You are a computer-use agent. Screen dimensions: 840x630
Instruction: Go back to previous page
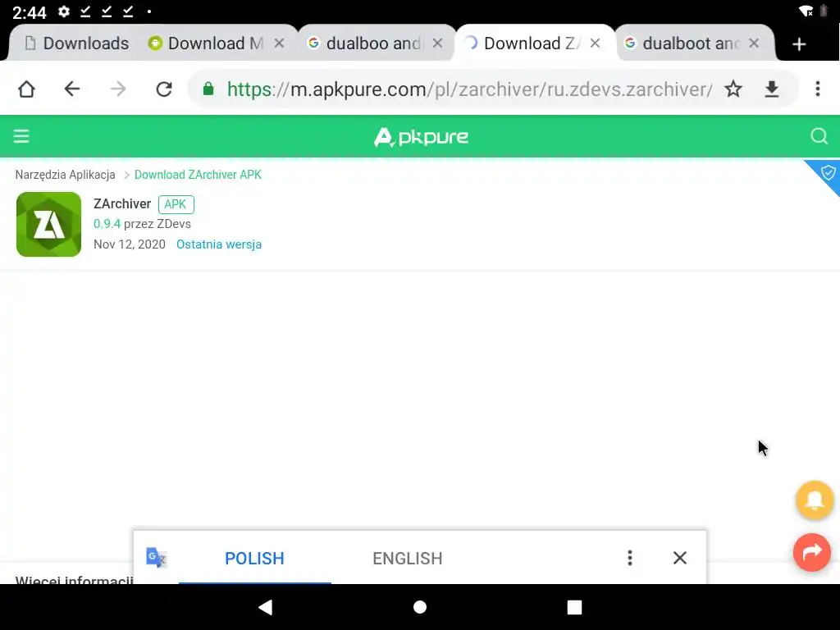click(x=72, y=89)
